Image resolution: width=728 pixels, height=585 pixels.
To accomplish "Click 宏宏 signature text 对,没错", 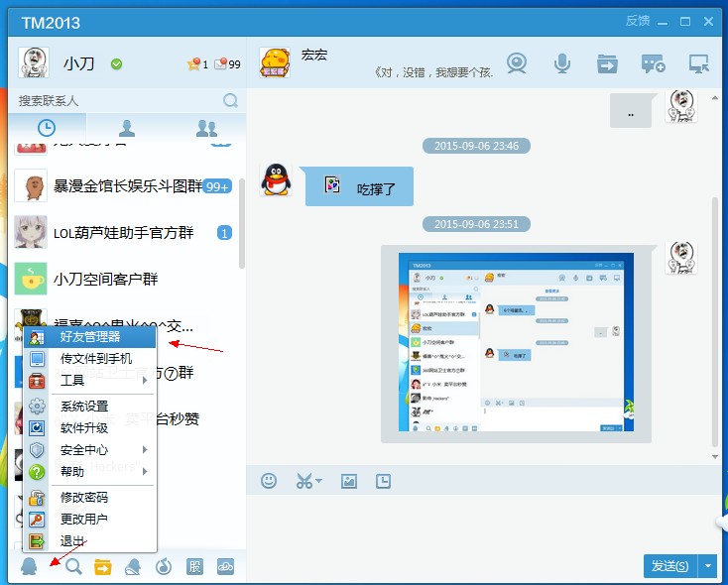I will [433, 72].
